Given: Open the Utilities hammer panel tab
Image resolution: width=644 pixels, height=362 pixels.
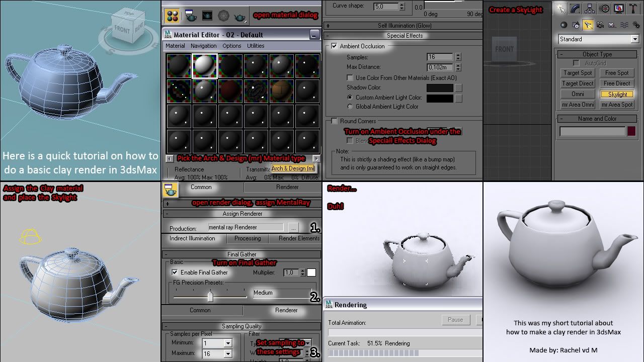Looking at the screenshot, I should [x=633, y=9].
